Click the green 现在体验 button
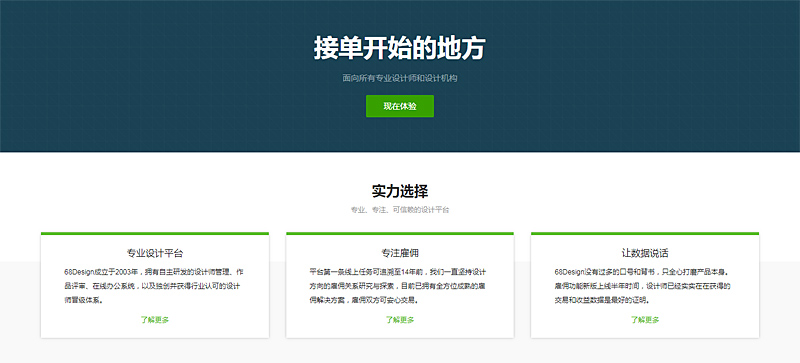 399,106
